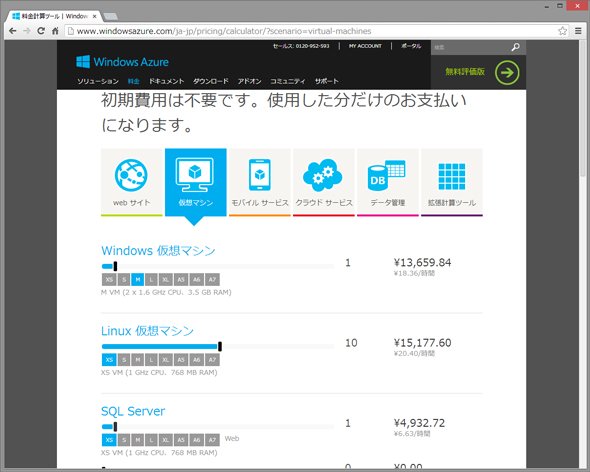
Task: Click the Linux 仮想マシン slider
Action: tap(217, 346)
